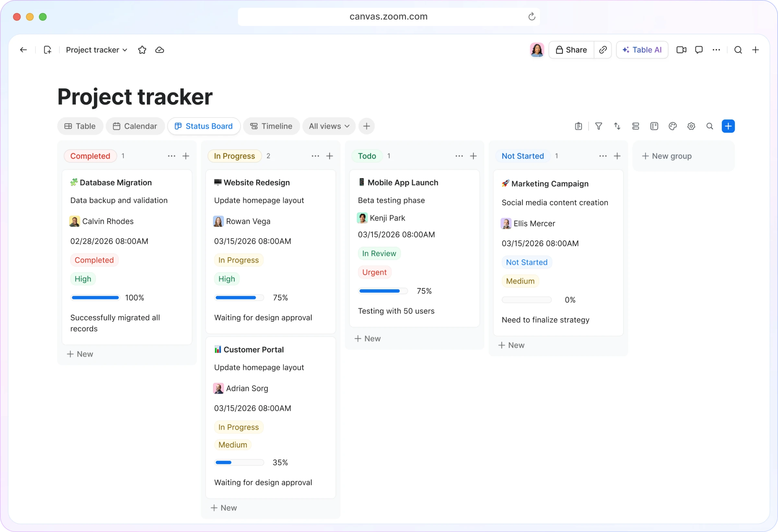Image resolution: width=778 pixels, height=532 pixels.
Task: Star the Project tracker as favorite
Action: (142, 50)
